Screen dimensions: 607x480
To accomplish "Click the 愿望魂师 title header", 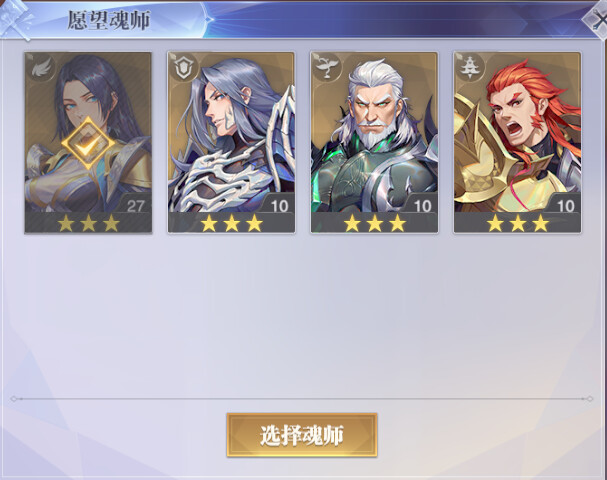I will click(109, 20).
